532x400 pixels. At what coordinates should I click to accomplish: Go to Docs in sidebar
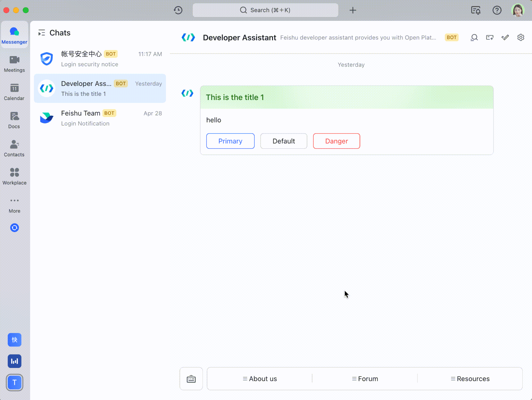14,120
